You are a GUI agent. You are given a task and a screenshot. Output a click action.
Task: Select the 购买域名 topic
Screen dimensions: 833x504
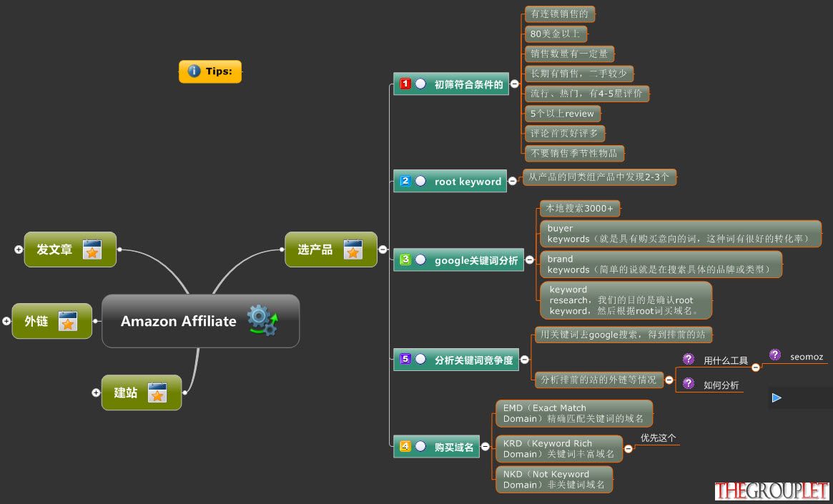[437, 446]
